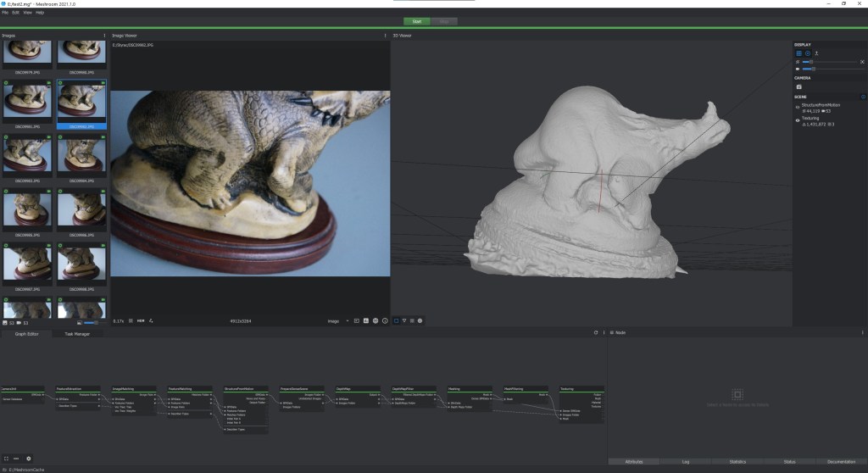Click the camera snapshot icon under CAMERA

tap(798, 86)
